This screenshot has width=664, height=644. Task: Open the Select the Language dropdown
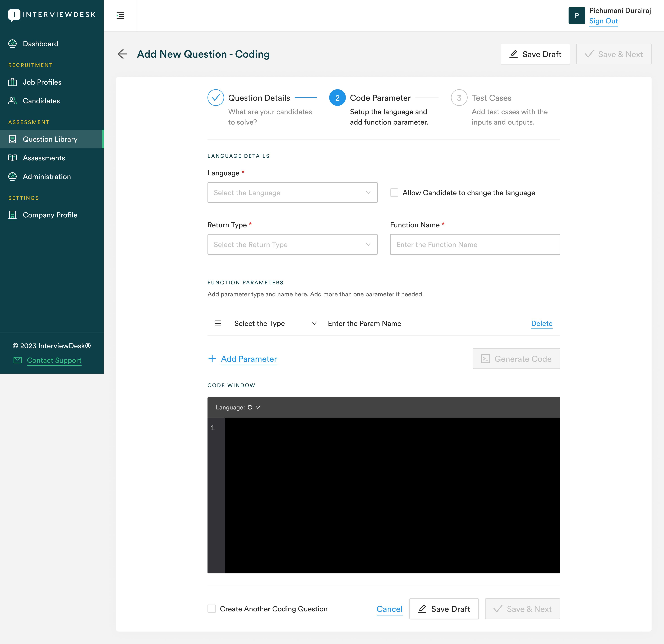click(x=292, y=193)
